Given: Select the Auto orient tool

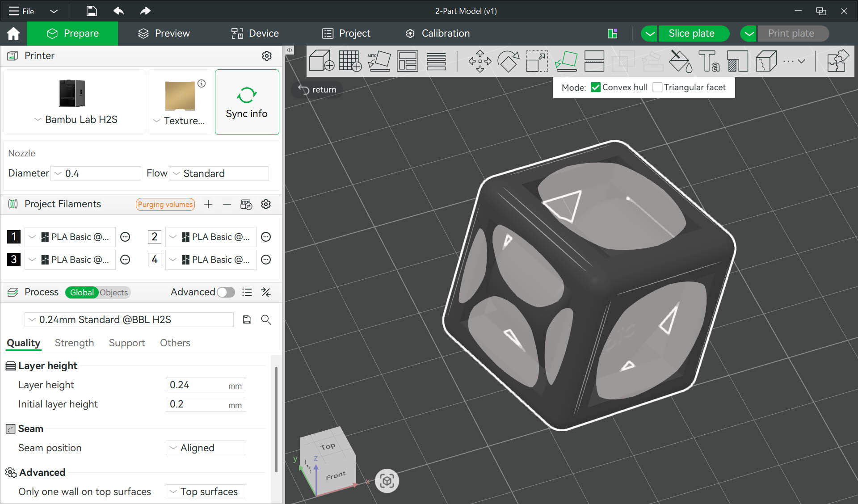Looking at the screenshot, I should tap(379, 61).
